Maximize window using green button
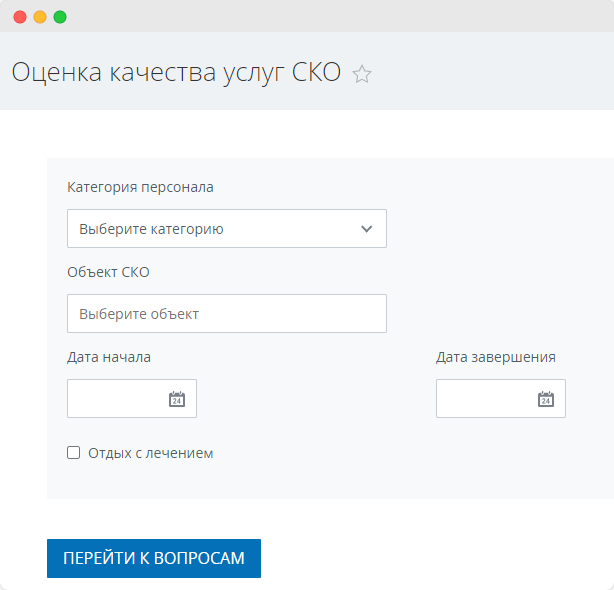The height and width of the screenshot is (590, 614). [60, 17]
